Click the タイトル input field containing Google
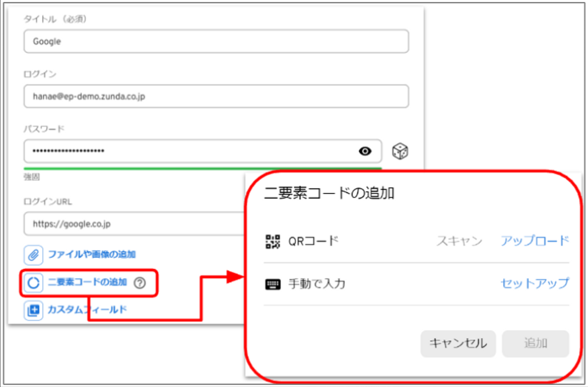The image size is (588, 387). click(x=216, y=41)
